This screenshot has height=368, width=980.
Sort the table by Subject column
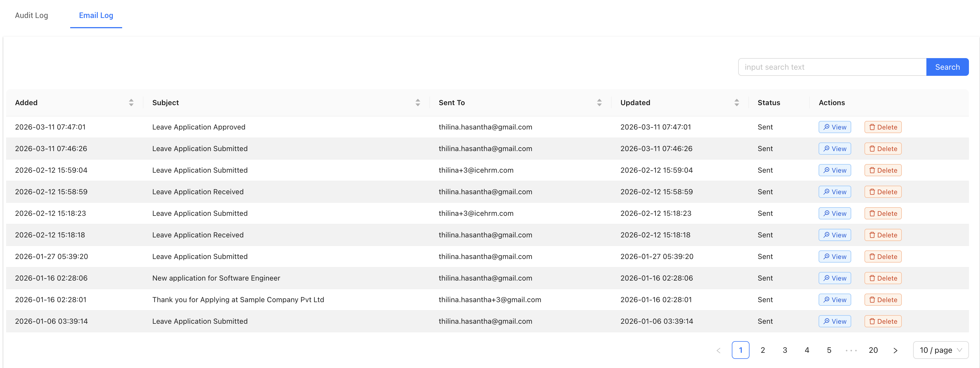pos(418,102)
